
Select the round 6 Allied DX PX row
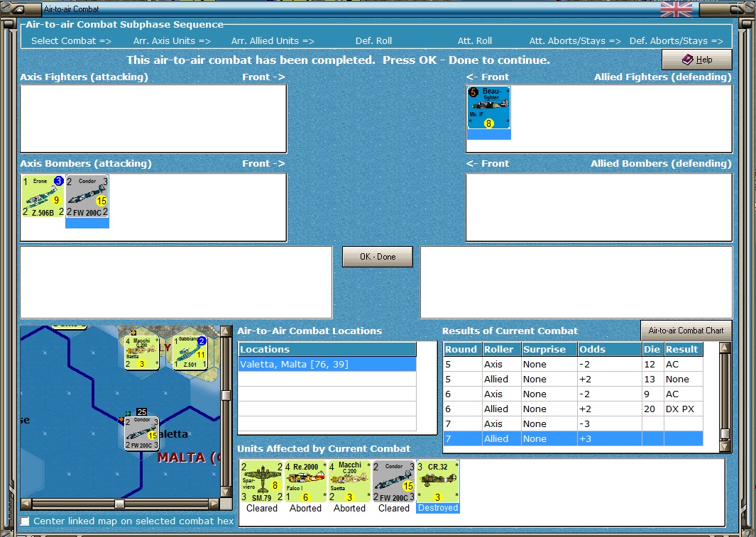(x=573, y=409)
